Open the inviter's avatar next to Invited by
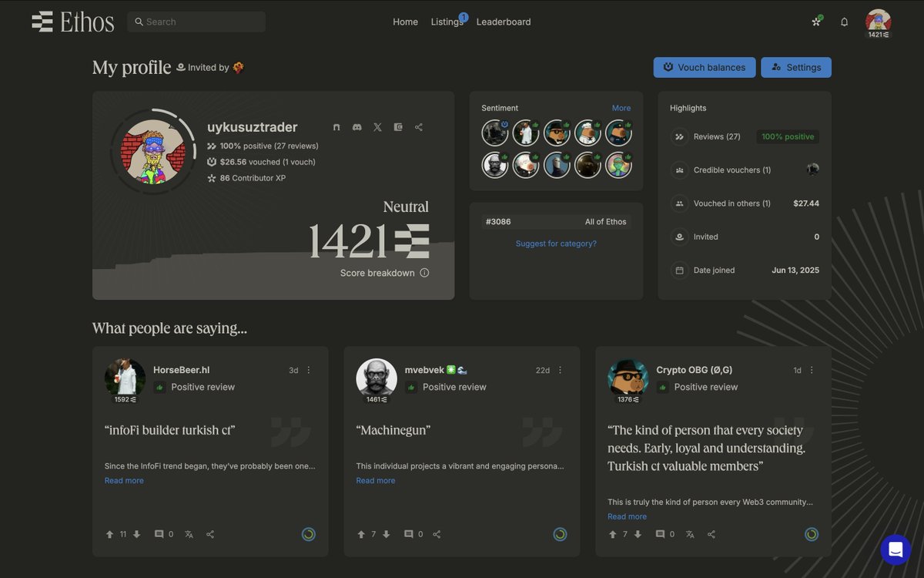This screenshot has width=924, height=578. tap(239, 67)
